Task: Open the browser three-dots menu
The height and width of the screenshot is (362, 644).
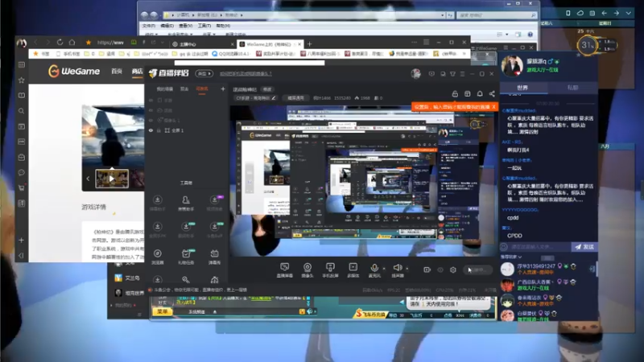Action: click(x=414, y=43)
